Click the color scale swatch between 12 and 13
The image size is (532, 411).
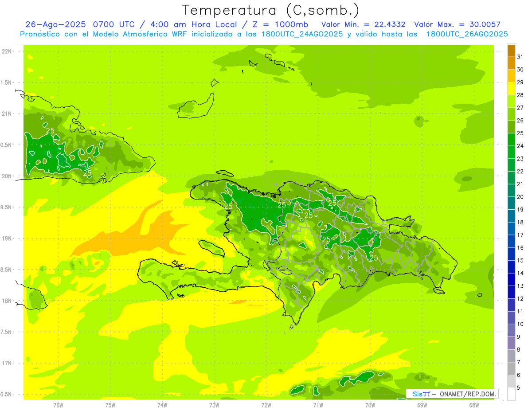(511, 292)
